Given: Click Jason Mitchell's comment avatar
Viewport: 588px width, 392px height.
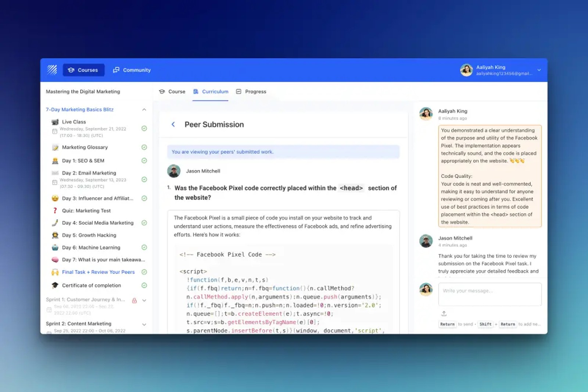Looking at the screenshot, I should [426, 241].
